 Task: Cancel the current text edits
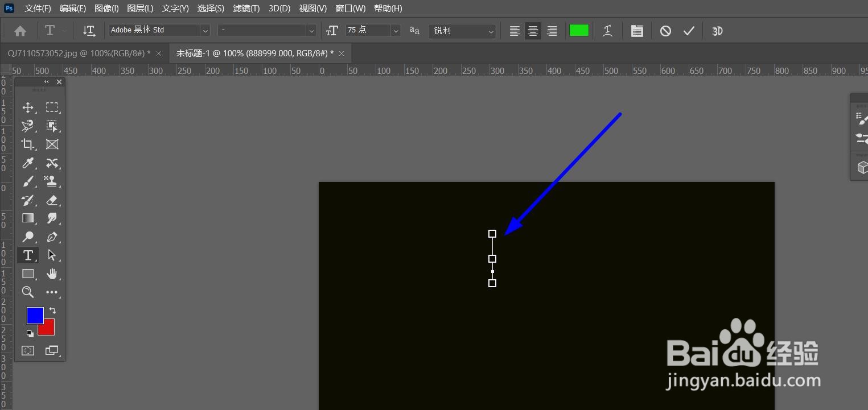pos(665,31)
